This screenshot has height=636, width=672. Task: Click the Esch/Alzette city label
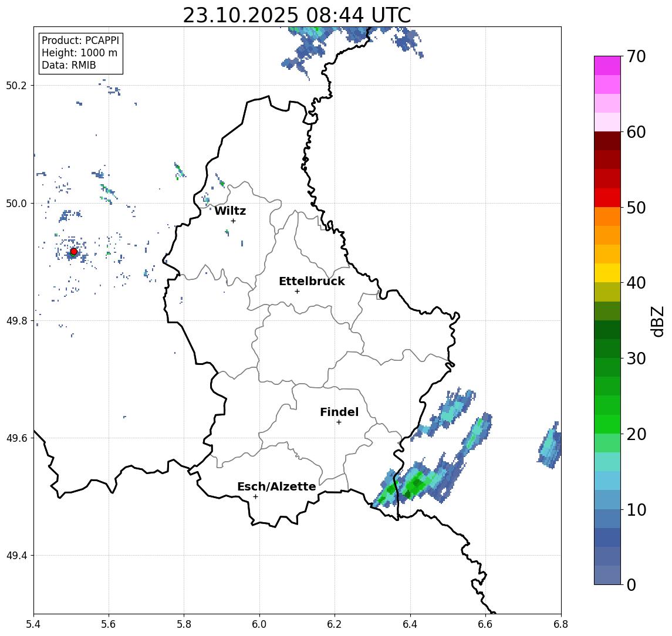[x=276, y=486]
